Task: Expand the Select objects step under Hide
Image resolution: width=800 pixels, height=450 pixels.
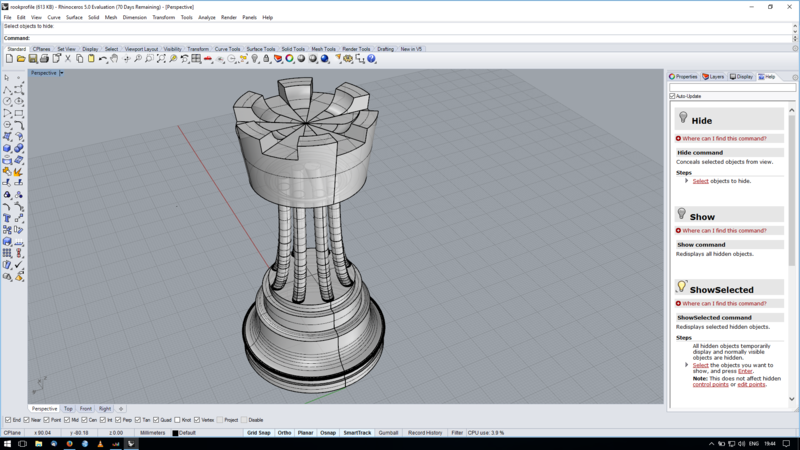Action: point(687,181)
